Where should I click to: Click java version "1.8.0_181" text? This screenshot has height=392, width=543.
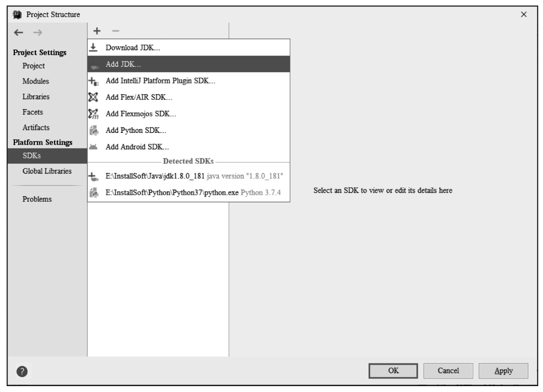245,176
